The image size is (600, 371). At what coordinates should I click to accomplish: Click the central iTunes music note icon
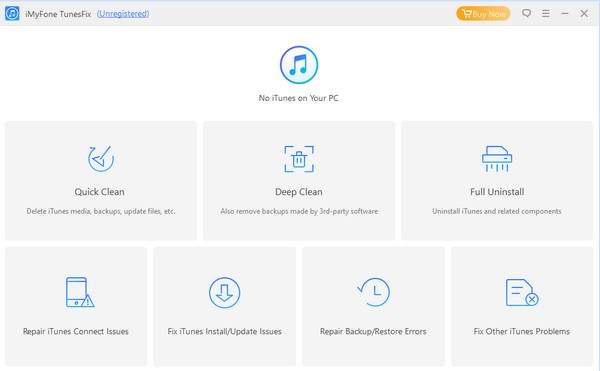tap(299, 65)
